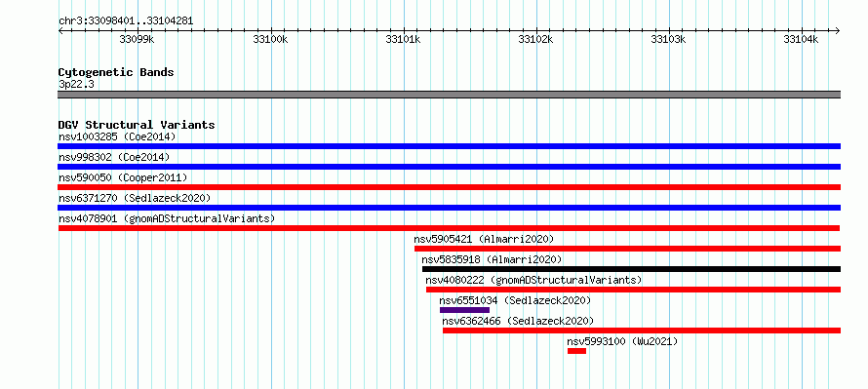Click nsv6362466 (Sedlazeck2020) label
The height and width of the screenshot is (389, 868).
518,321
